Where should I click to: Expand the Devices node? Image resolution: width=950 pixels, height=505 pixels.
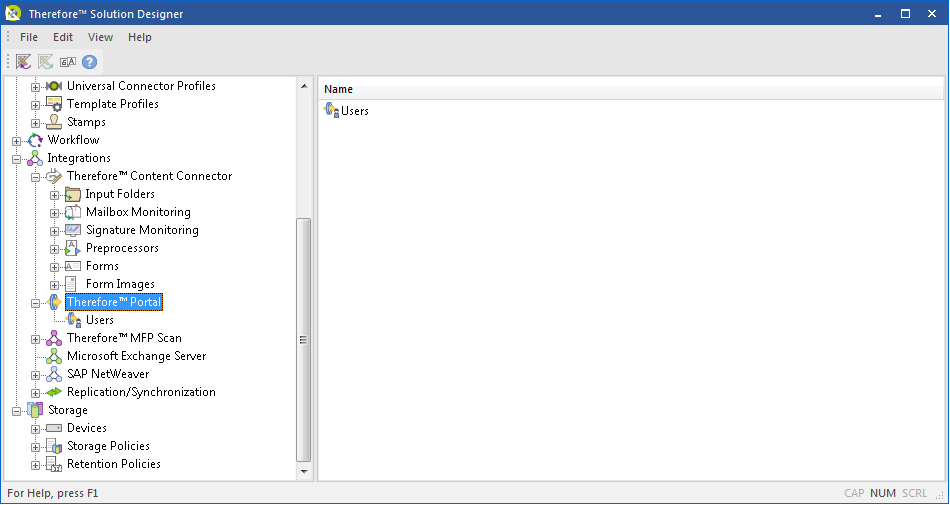point(35,429)
